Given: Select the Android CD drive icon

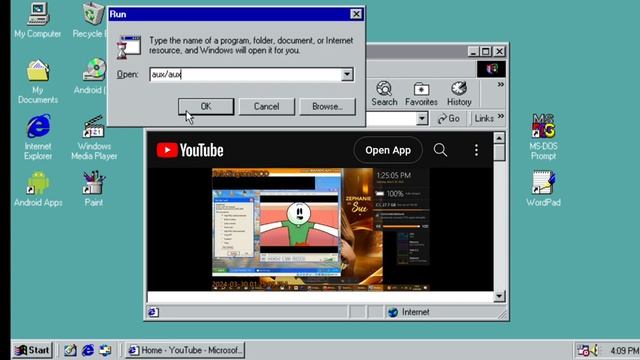Looking at the screenshot, I should point(92,77).
